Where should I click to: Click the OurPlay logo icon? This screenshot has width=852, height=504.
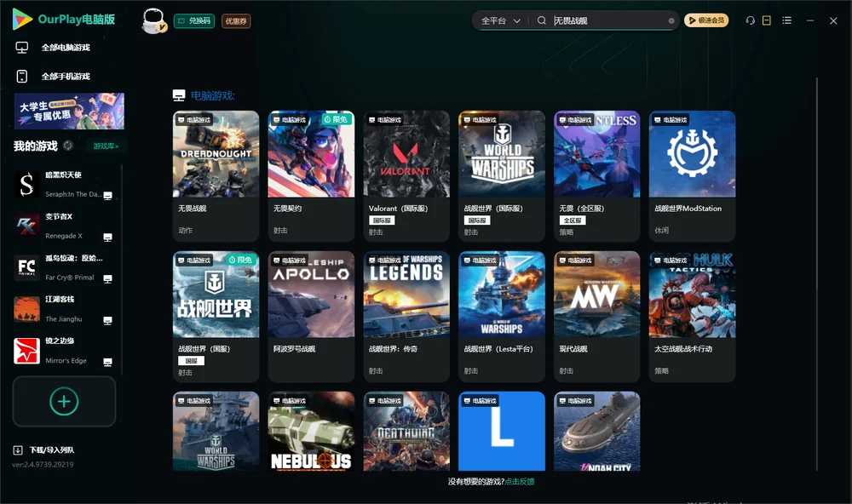22,19
